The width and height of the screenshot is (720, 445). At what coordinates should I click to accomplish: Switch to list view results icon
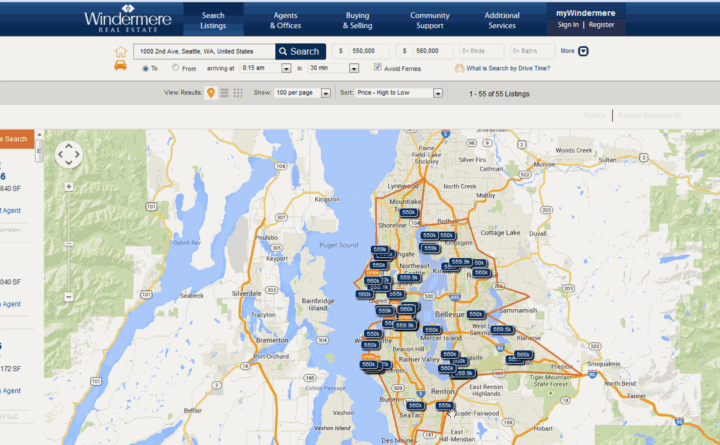[x=225, y=93]
